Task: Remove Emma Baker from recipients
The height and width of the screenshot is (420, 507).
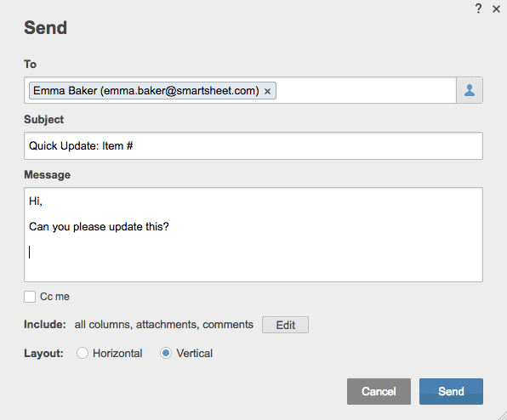Action: pos(267,92)
